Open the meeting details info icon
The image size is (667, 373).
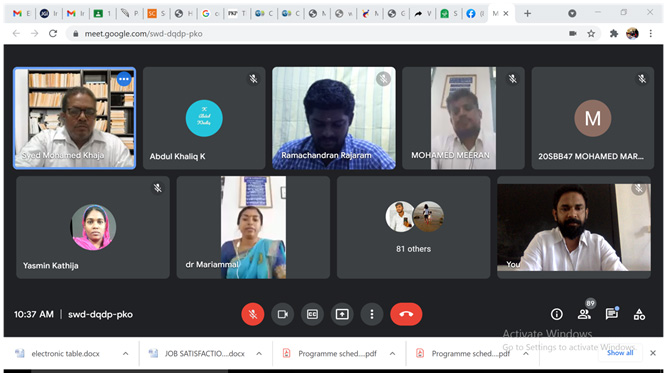click(x=556, y=314)
